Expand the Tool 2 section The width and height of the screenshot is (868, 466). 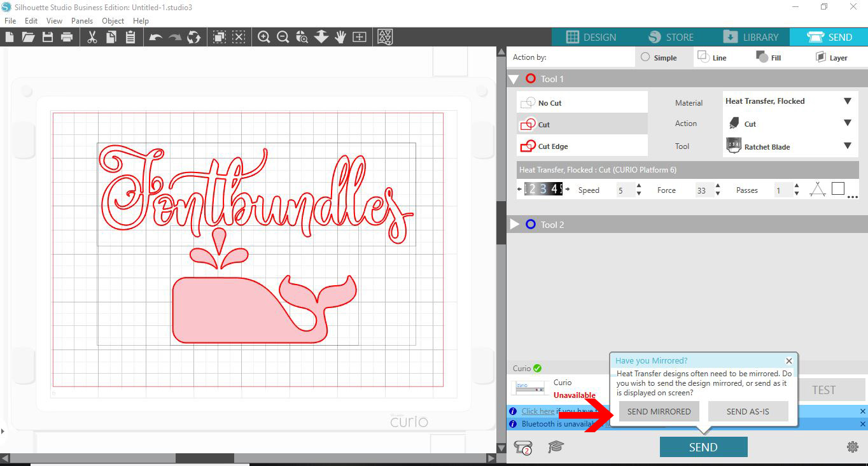click(x=515, y=224)
